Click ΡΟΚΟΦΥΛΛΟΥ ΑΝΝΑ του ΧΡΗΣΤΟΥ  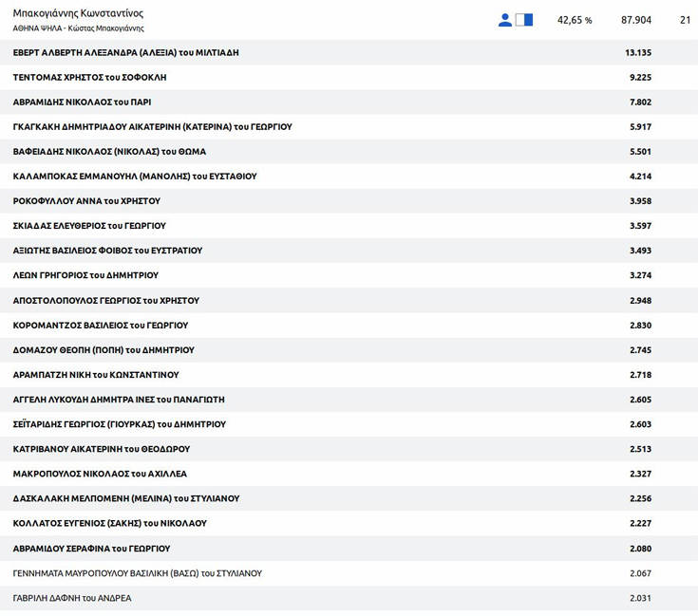pos(86,201)
